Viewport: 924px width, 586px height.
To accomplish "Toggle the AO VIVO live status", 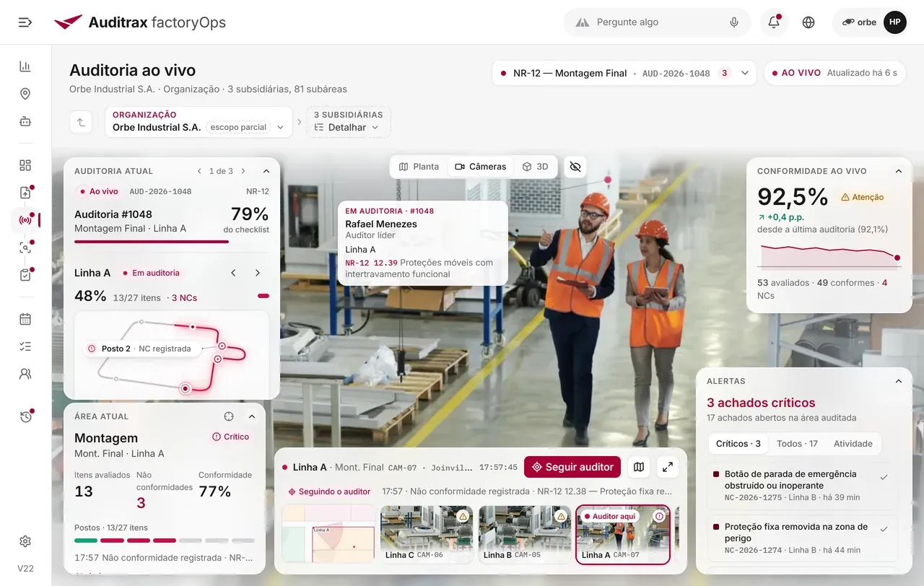I will point(834,73).
